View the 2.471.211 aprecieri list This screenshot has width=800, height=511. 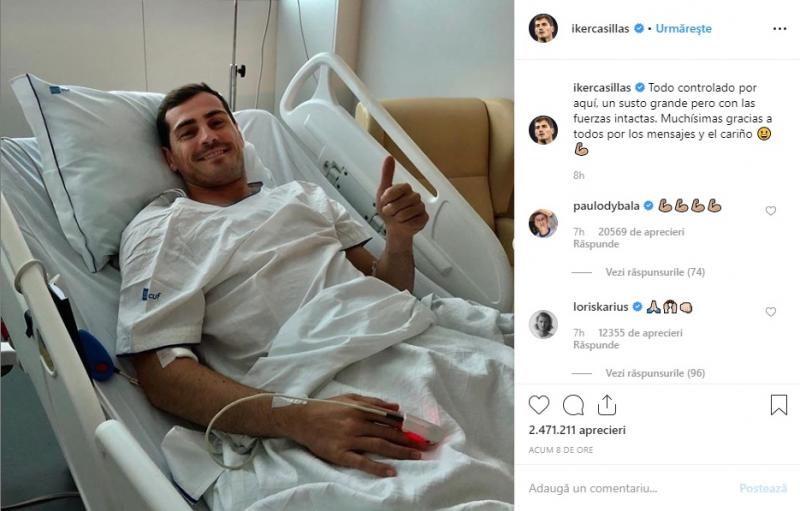pyautogui.click(x=577, y=430)
